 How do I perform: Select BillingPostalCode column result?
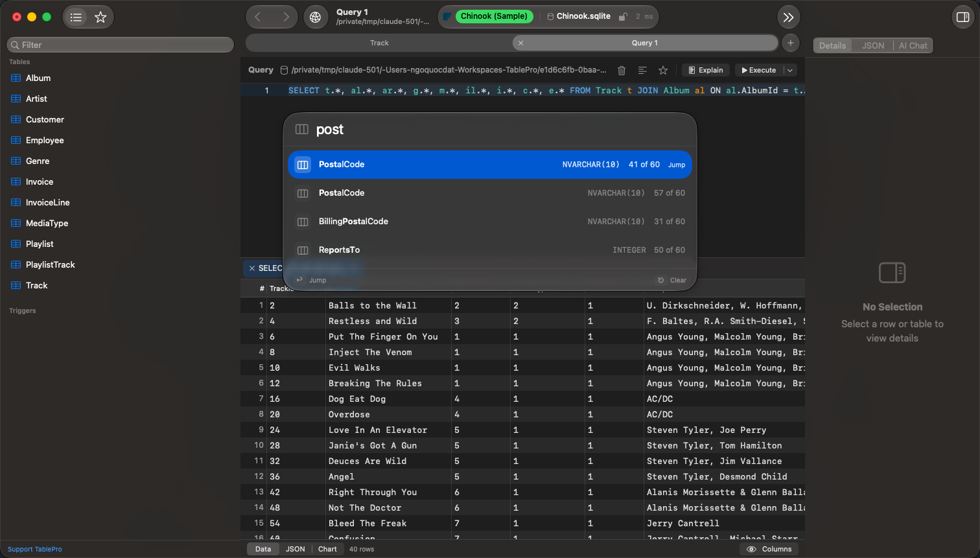490,222
